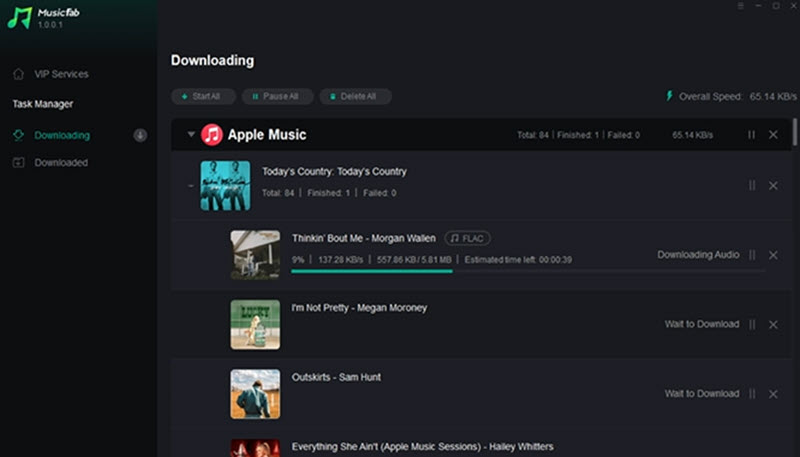Open the title bar hamburger menu
The width and height of the screenshot is (800, 457).
point(740,6)
